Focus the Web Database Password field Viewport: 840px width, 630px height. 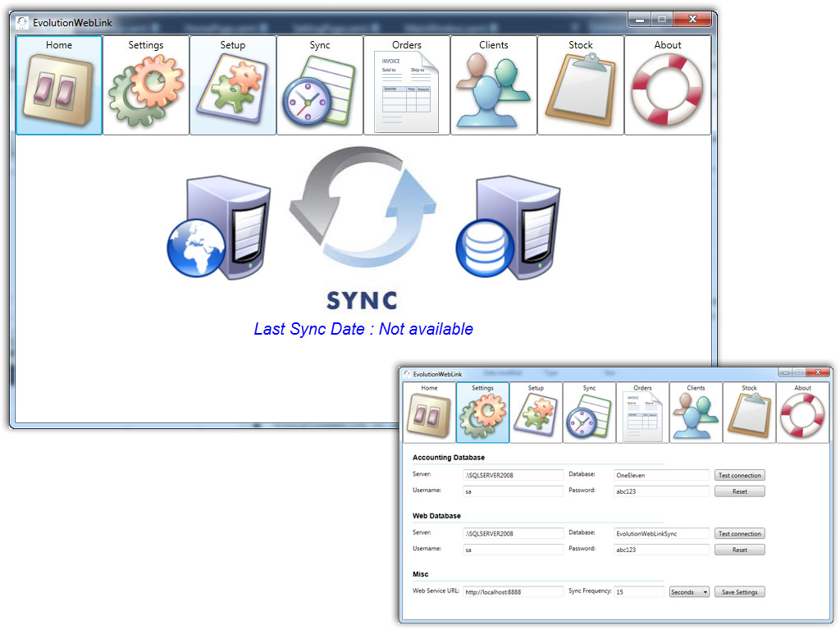(662, 550)
